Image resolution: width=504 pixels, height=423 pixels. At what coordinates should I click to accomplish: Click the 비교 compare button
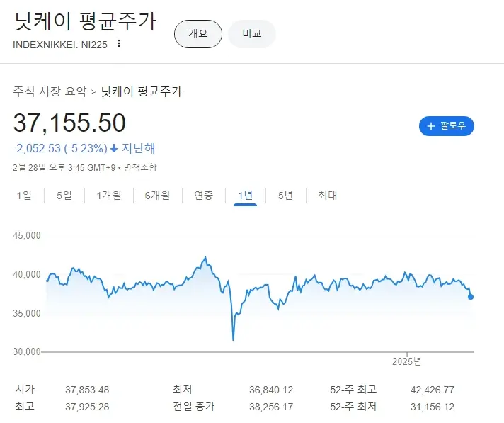pos(252,33)
